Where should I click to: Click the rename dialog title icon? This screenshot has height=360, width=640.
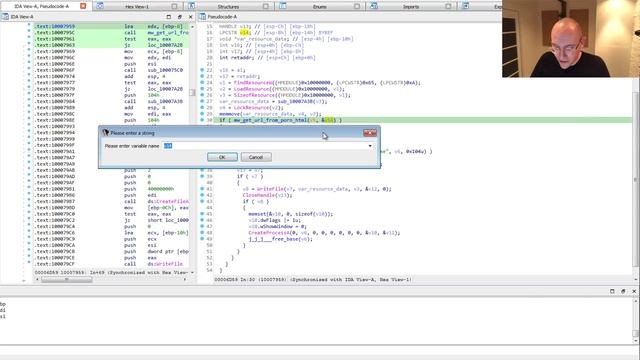[x=105, y=133]
